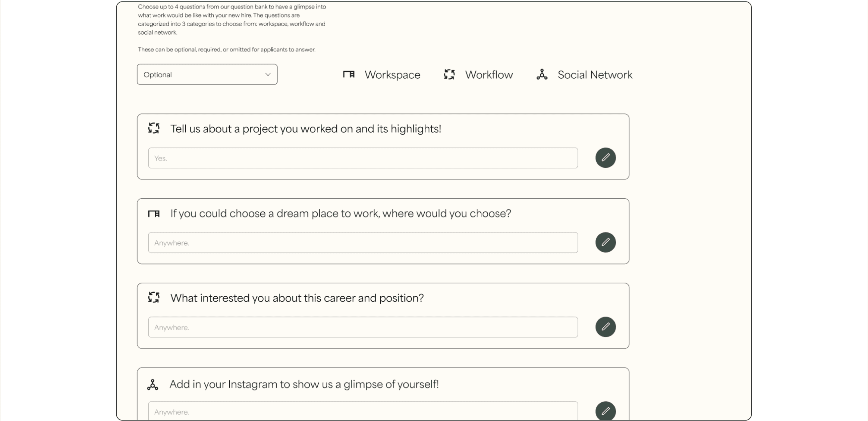The image size is (868, 421).
Task: Edit the Instagram question with pencil button
Action: pyautogui.click(x=605, y=410)
